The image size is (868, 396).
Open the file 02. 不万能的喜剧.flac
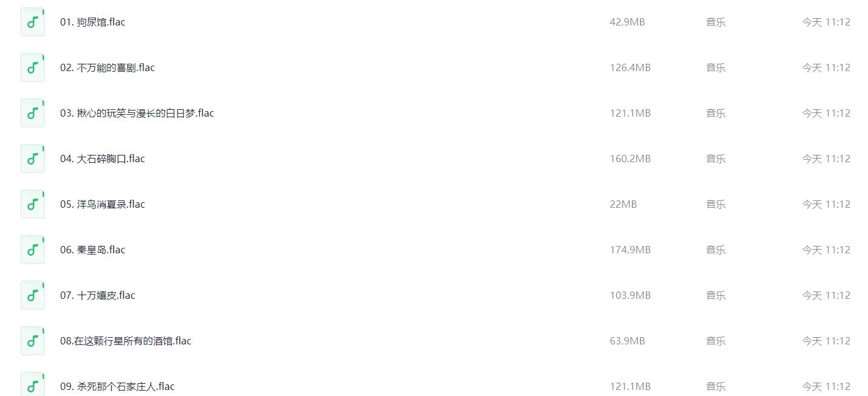tap(107, 67)
